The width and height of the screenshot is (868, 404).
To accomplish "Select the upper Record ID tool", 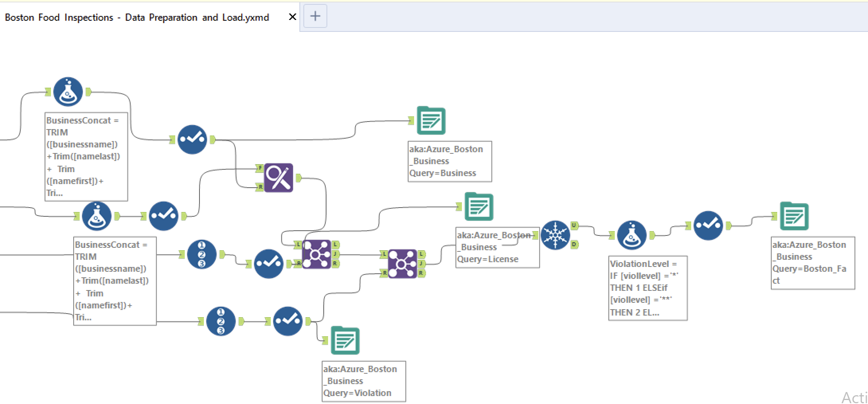I will click(201, 254).
